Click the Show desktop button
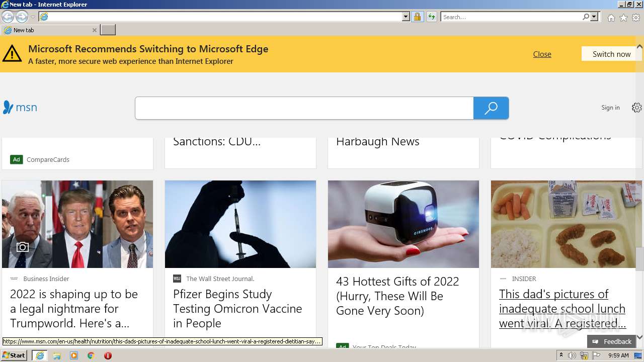This screenshot has height=362, width=644. pos(639,355)
